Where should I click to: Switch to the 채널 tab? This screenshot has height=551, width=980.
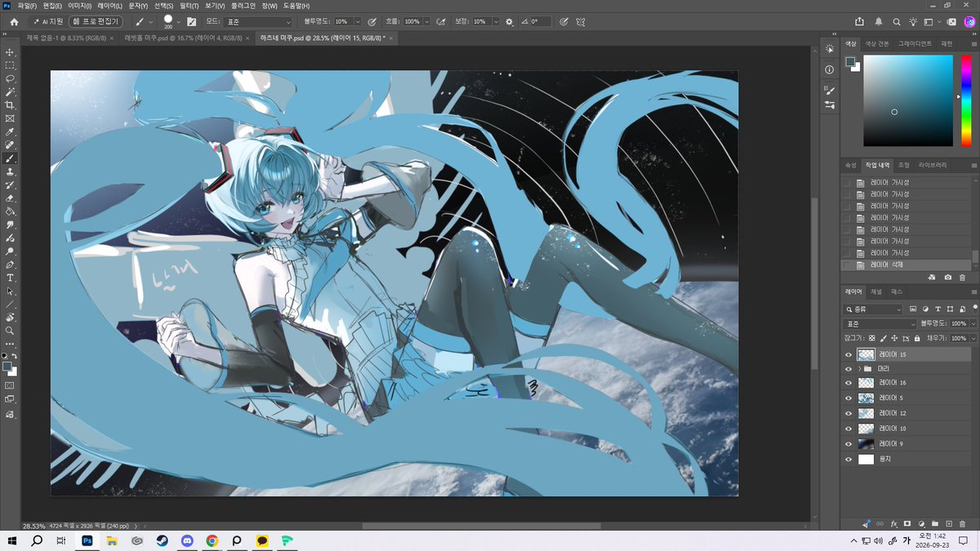tap(875, 291)
